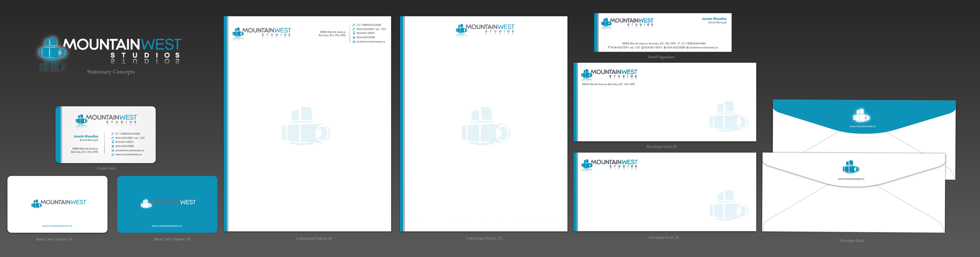
Task: Click Janele Woodley name in email signature
Action: (714, 19)
